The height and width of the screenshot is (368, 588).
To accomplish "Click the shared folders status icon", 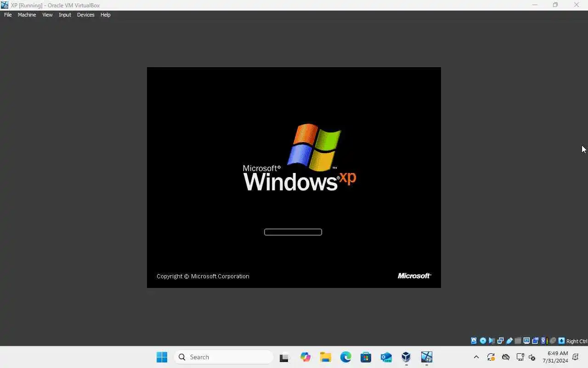I will click(x=518, y=341).
